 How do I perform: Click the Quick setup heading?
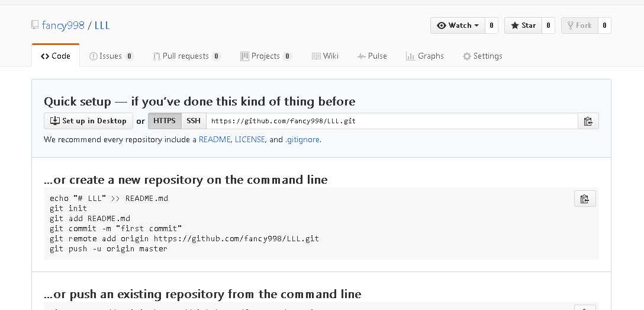tap(199, 101)
